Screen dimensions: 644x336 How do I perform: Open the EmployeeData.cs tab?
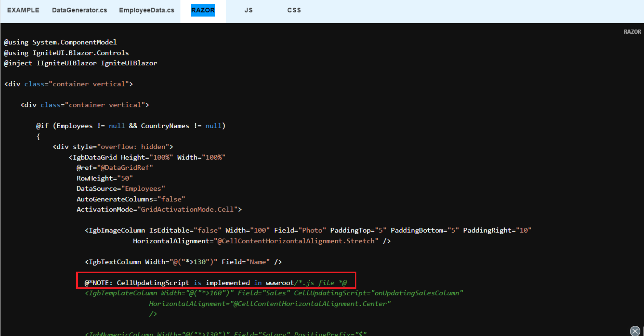point(146,10)
